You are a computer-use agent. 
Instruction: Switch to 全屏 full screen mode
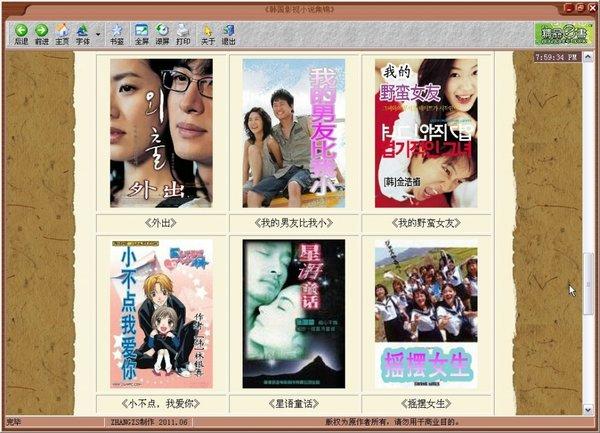point(142,34)
